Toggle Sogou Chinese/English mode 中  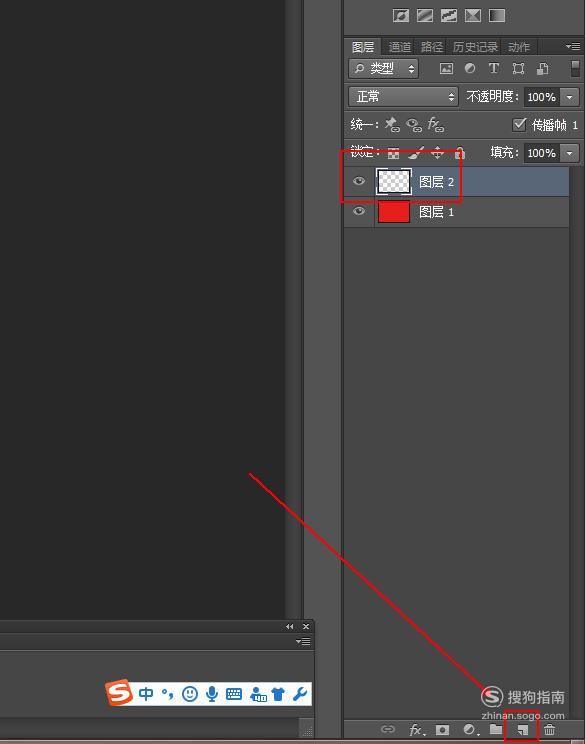coord(146,694)
